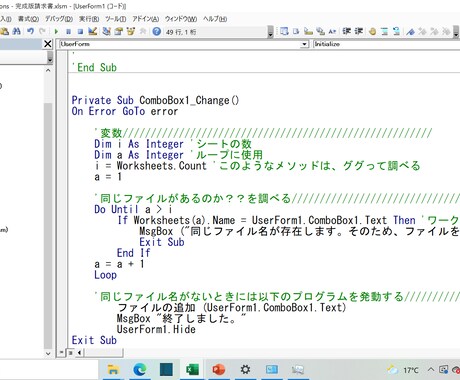Click the project pane scroll down arrow
This screenshot has width=460, height=380.
pos(48,353)
